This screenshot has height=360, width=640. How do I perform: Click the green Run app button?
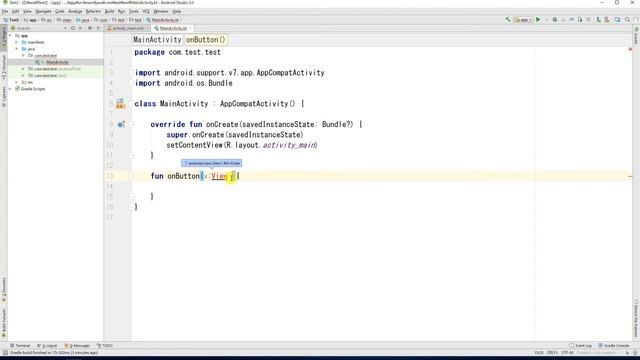coord(538,20)
